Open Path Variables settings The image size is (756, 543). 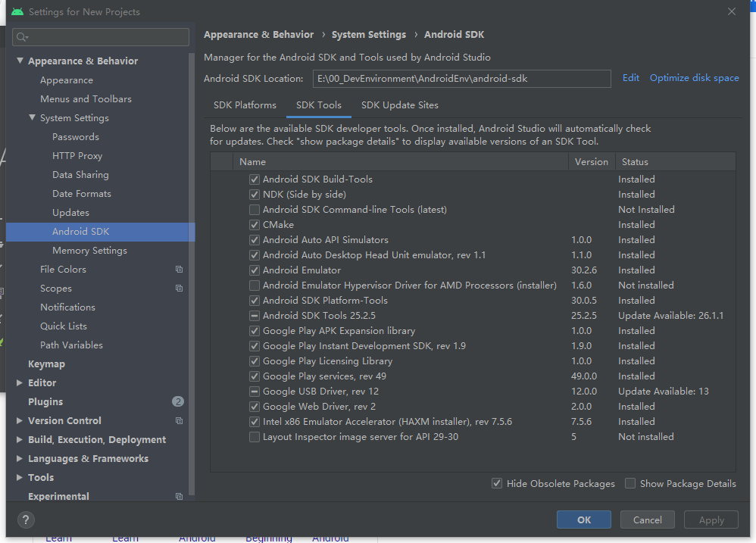(71, 345)
